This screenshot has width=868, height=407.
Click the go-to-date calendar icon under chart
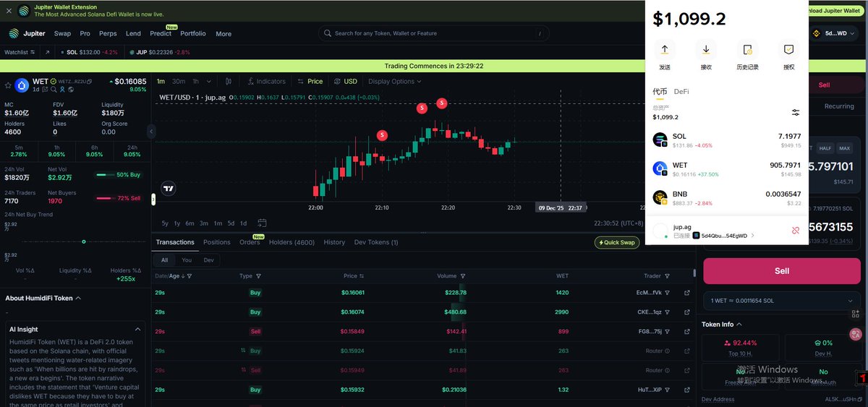(262, 223)
